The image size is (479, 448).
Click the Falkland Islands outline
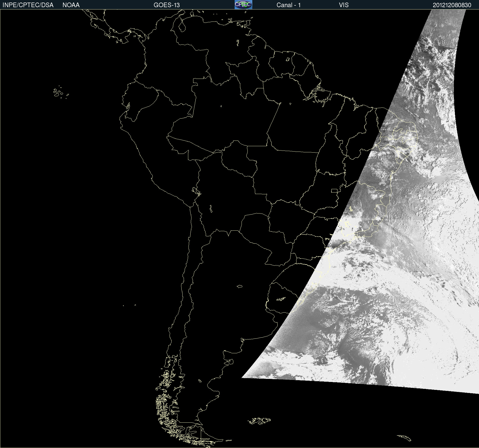tap(259, 421)
